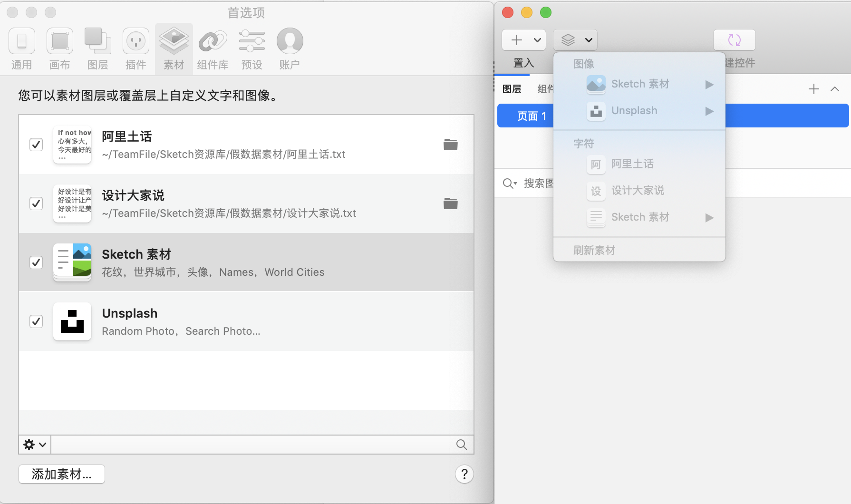
Task: Click the magnifier icon in filter bar
Action: pos(461,445)
